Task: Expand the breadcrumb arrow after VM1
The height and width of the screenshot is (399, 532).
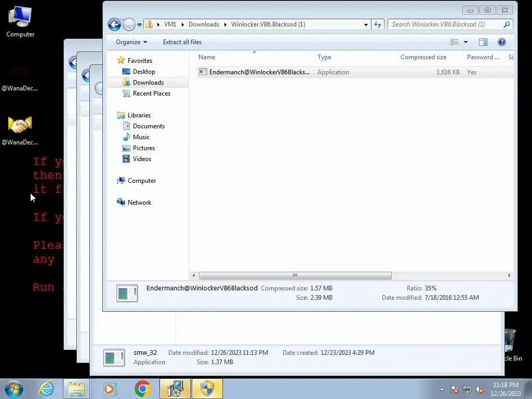Action: 182,24
